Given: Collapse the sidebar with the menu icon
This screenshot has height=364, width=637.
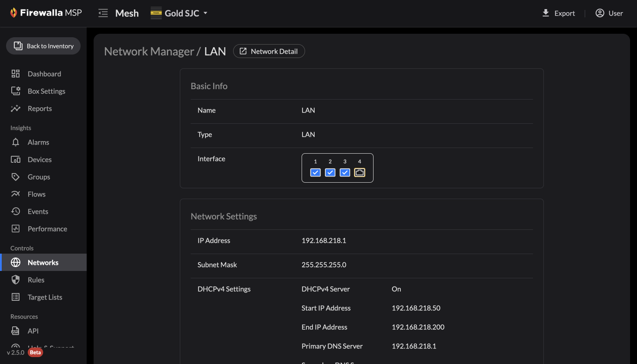Looking at the screenshot, I should pyautogui.click(x=103, y=13).
